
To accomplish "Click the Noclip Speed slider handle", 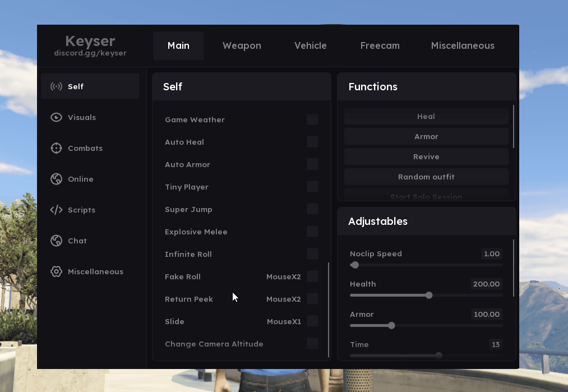I will point(354,265).
